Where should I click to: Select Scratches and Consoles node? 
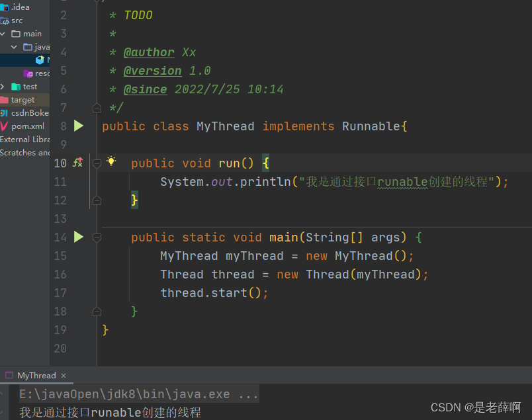(x=24, y=153)
